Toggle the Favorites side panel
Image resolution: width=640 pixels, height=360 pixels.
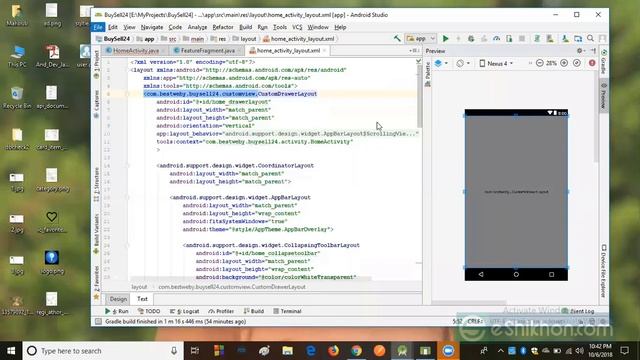(97, 282)
